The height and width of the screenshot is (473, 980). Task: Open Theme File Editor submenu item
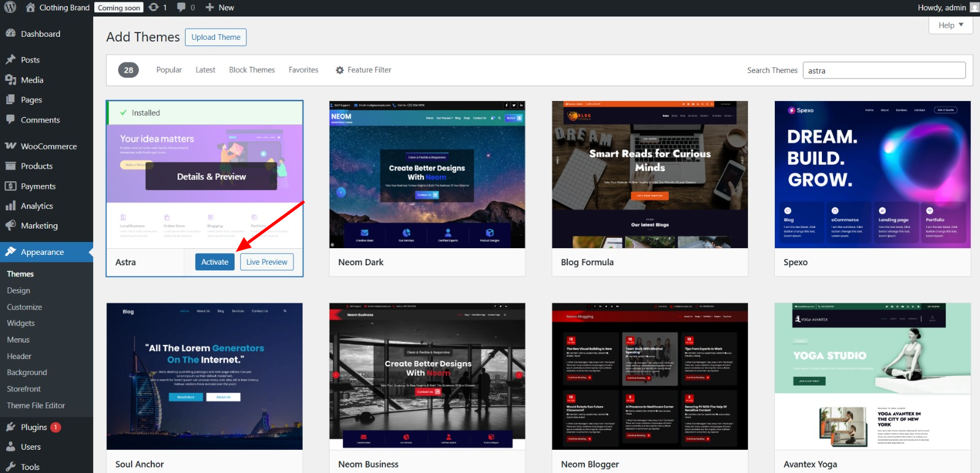tap(36, 405)
